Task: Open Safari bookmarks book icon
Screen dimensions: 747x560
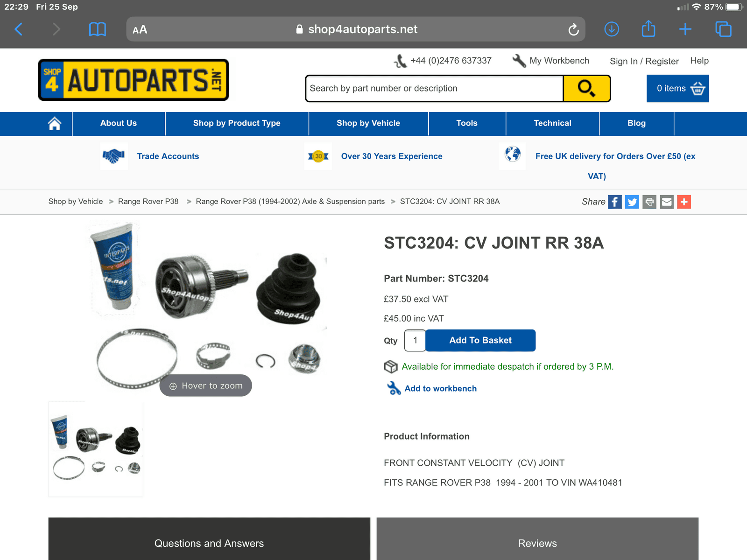Action: pos(98,29)
